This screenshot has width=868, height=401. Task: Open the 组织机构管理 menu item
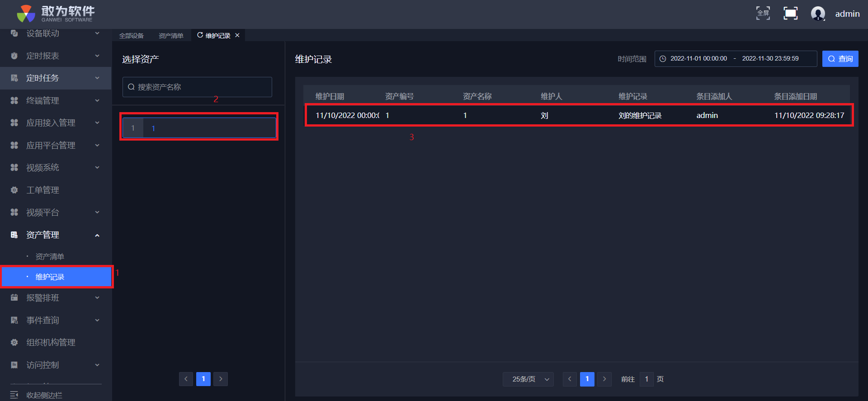click(x=51, y=342)
